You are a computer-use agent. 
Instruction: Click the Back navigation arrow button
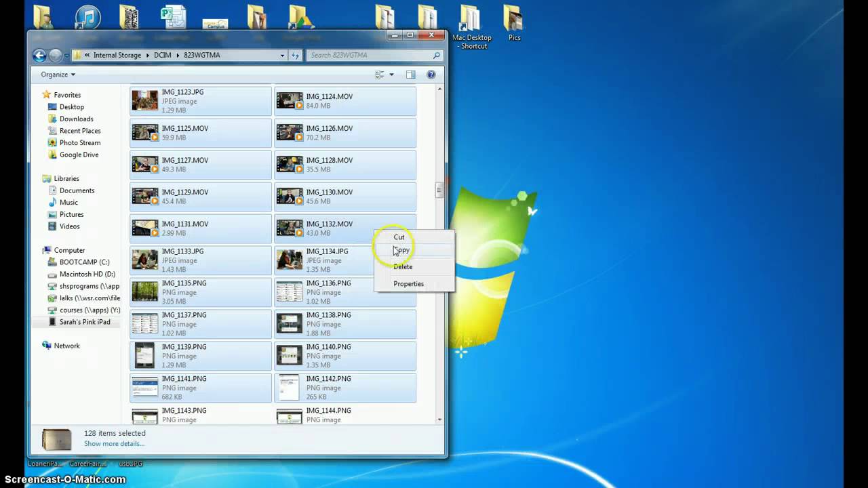click(x=39, y=56)
